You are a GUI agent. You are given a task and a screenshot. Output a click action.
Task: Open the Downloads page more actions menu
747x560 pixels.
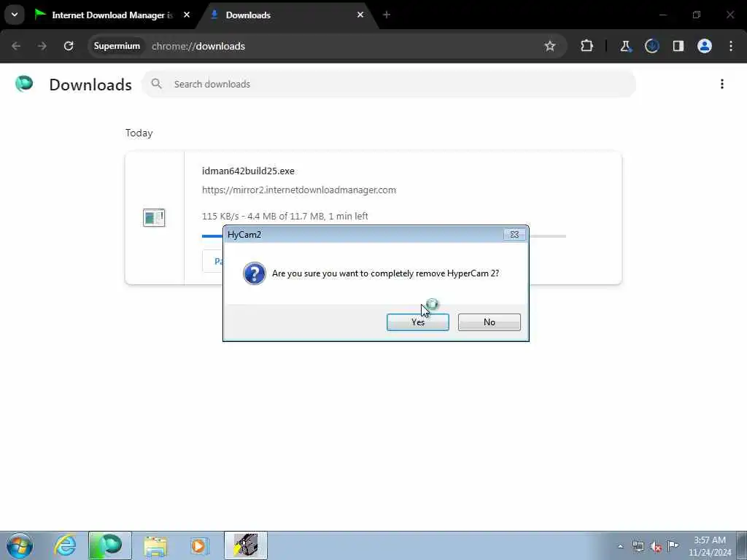point(722,84)
